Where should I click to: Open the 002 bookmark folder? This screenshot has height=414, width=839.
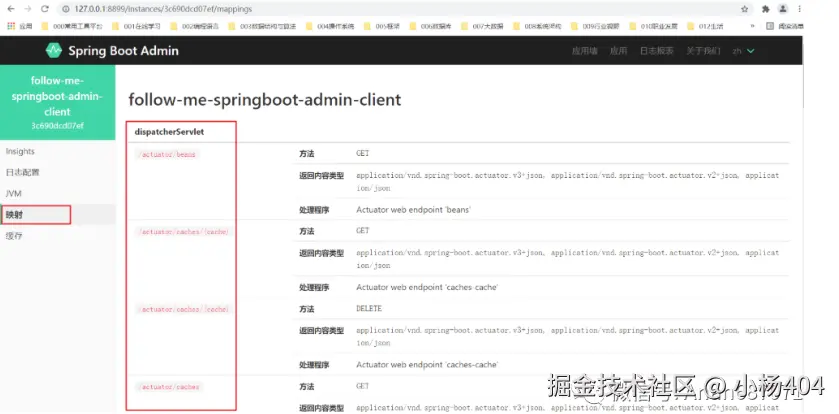click(194, 26)
